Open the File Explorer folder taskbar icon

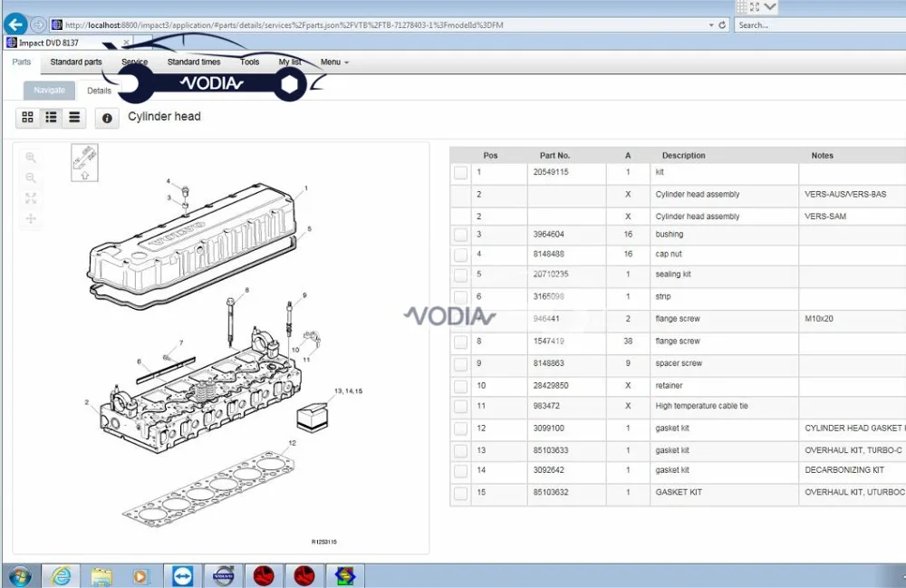point(101,576)
